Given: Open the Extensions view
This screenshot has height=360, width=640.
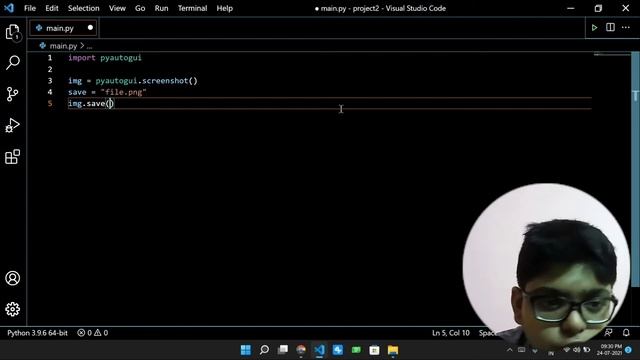Looking at the screenshot, I should point(13,156).
